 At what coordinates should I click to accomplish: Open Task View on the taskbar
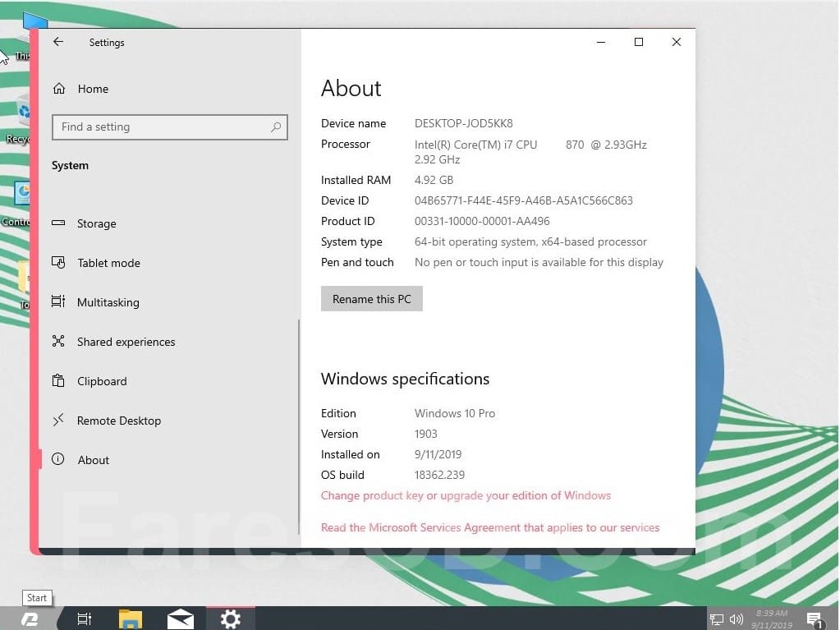[85, 619]
